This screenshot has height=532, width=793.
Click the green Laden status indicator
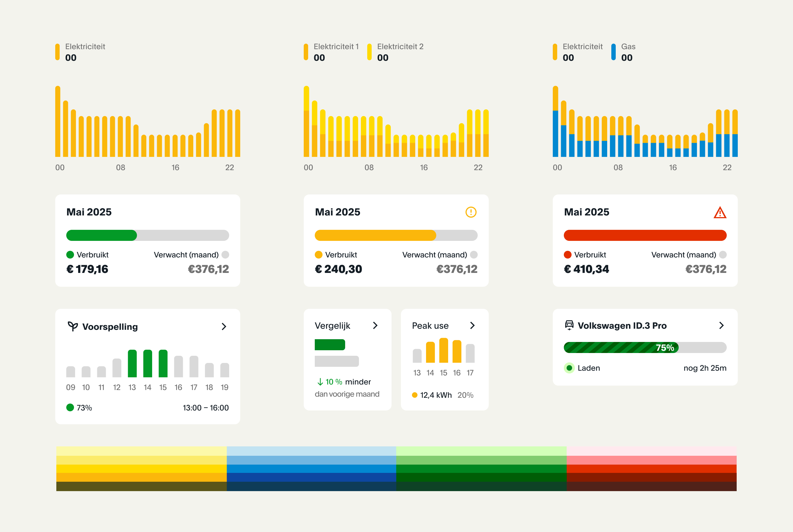pyautogui.click(x=569, y=368)
